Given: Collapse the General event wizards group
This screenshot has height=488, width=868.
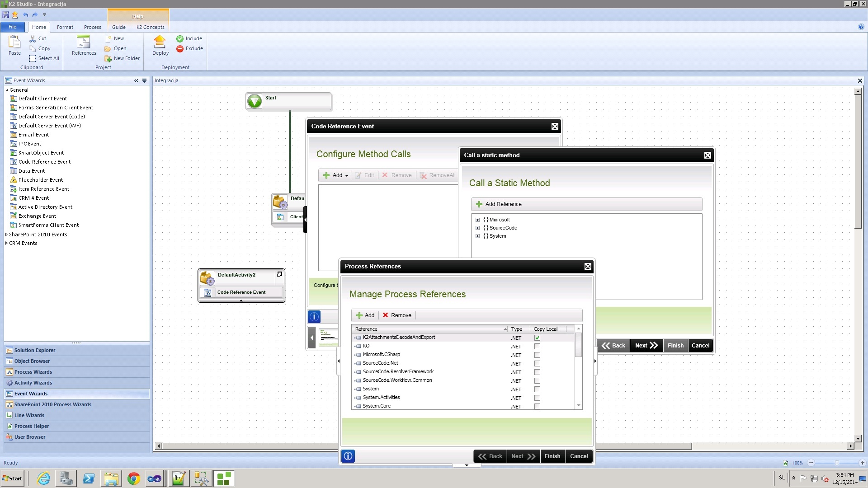Looking at the screenshot, I should 7,90.
